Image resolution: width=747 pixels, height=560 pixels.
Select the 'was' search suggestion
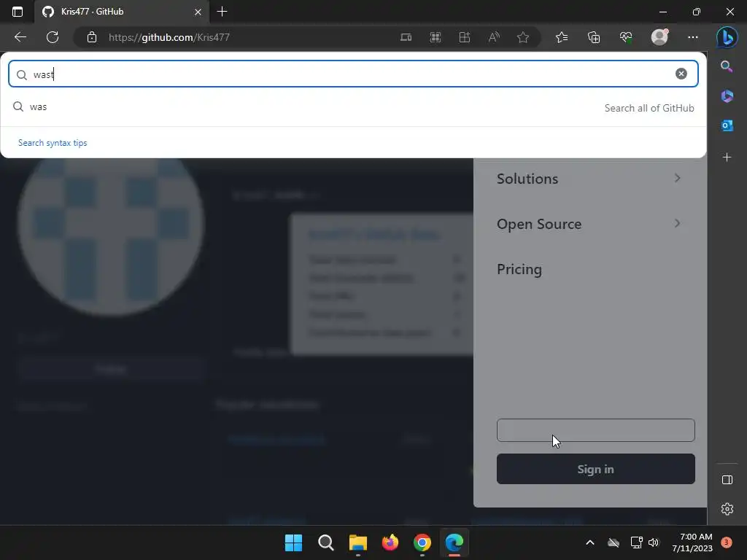tap(352, 107)
